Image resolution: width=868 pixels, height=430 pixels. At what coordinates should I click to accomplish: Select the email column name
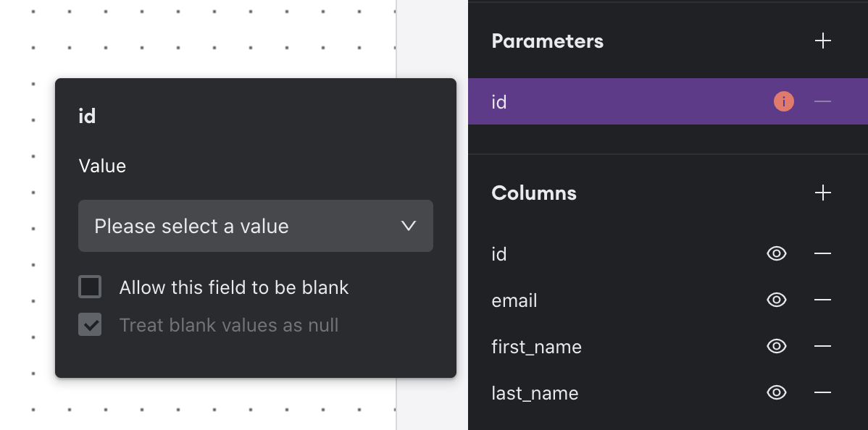tap(514, 300)
